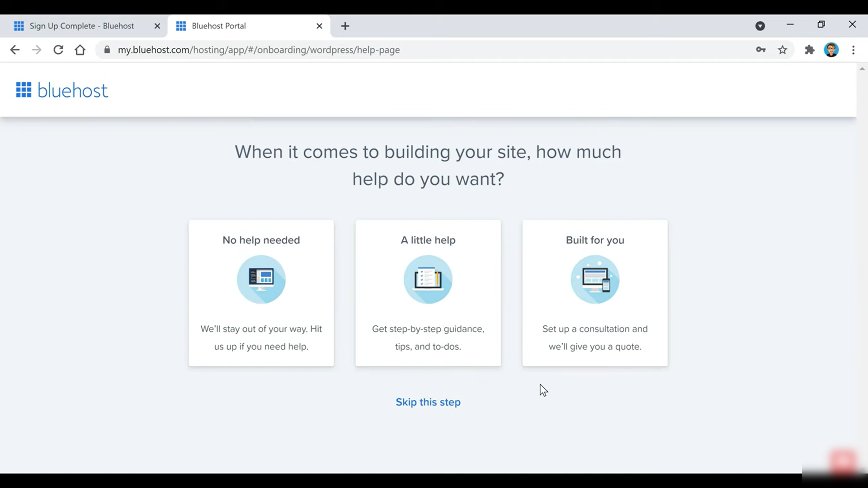Bookmark this page with the star icon
The width and height of the screenshot is (868, 488).
tap(783, 50)
